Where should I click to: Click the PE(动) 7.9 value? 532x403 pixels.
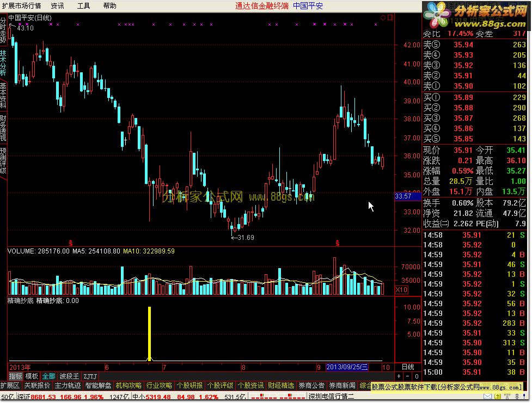[521, 224]
